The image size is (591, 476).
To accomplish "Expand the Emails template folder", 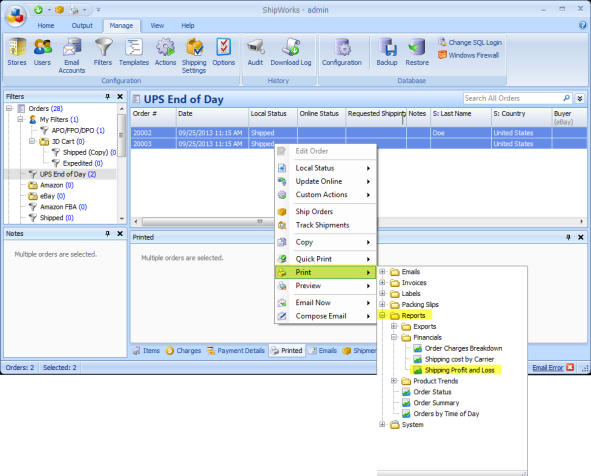I will coord(382,271).
